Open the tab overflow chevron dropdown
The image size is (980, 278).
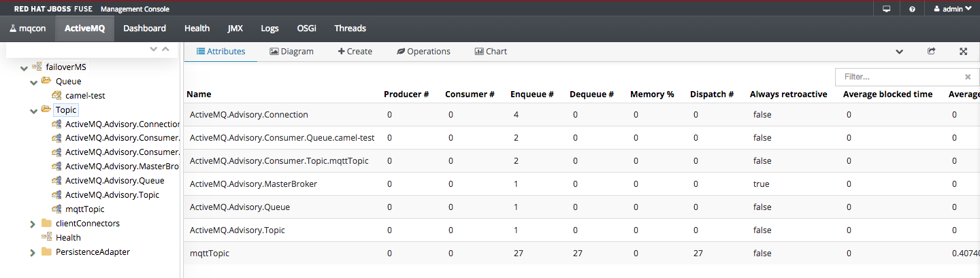[x=899, y=52]
